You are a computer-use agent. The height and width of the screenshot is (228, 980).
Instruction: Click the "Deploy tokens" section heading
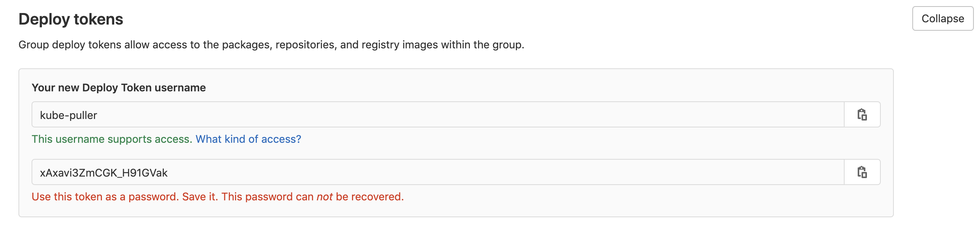[71, 19]
